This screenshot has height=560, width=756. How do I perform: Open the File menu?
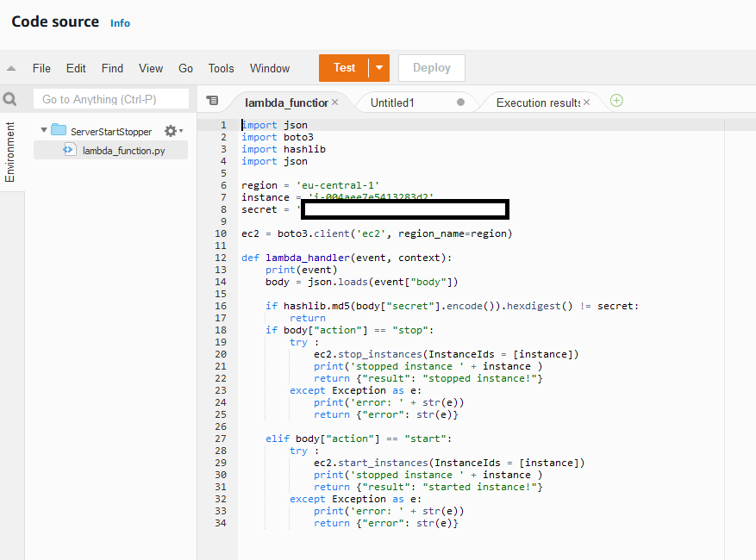click(x=41, y=68)
